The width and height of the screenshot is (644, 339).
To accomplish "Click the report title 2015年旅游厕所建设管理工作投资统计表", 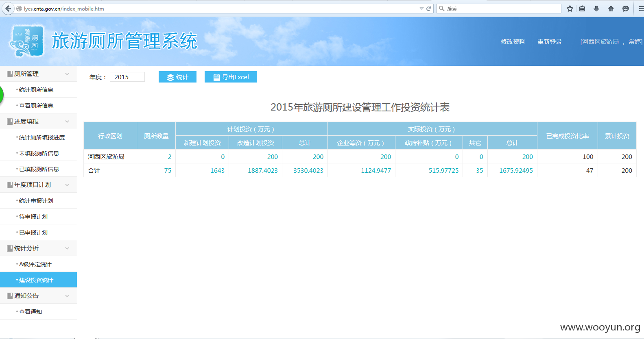I will pos(360,107).
